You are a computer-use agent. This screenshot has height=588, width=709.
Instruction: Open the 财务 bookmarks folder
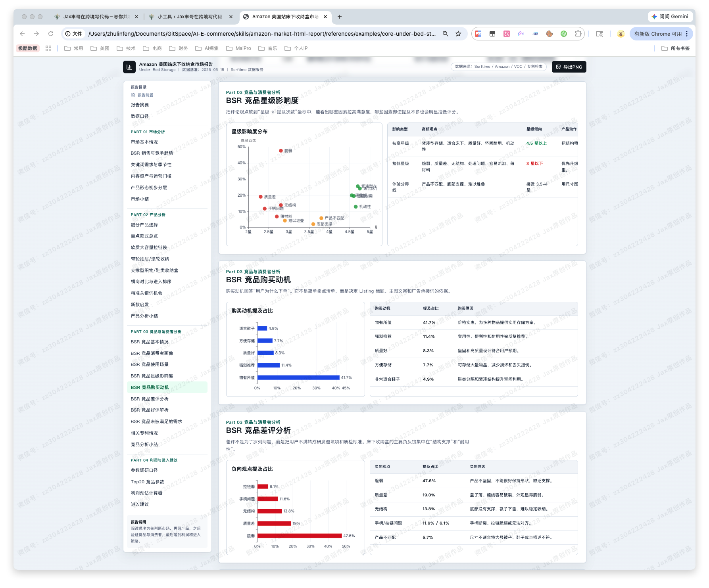pyautogui.click(x=179, y=48)
